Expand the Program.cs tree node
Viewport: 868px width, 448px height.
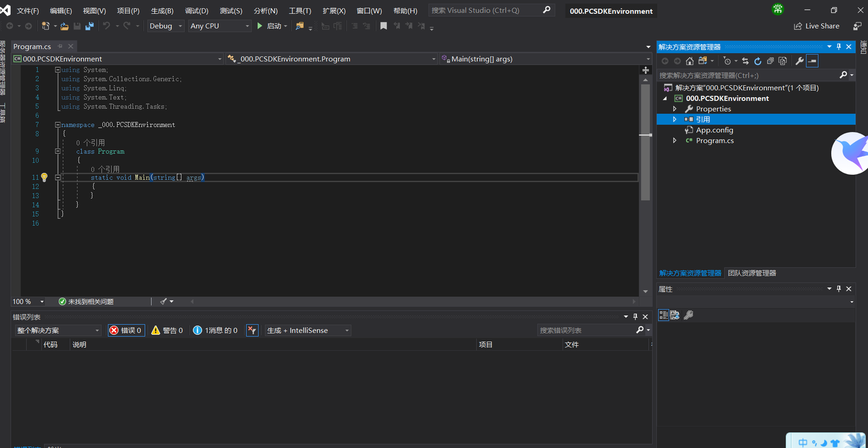(675, 140)
